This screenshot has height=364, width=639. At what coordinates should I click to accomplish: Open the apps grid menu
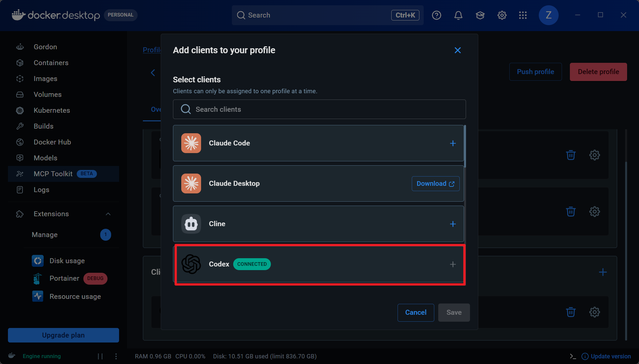[523, 15]
